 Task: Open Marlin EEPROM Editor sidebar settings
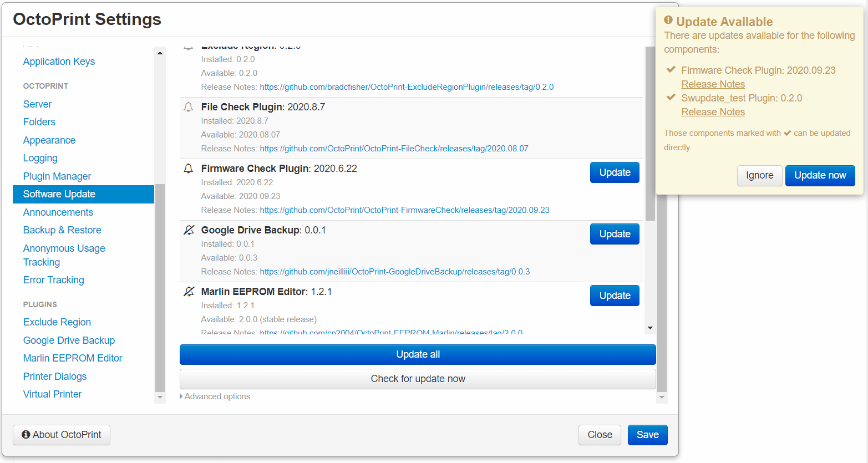pos(73,358)
